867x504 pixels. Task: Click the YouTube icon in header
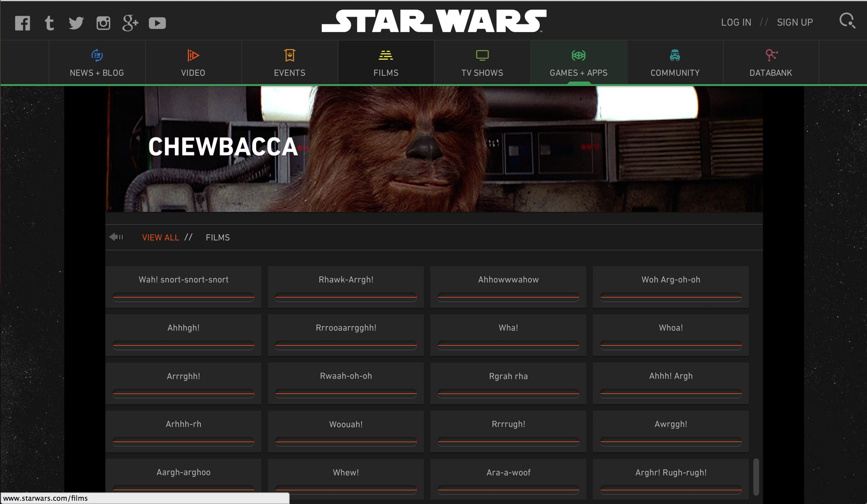(157, 23)
